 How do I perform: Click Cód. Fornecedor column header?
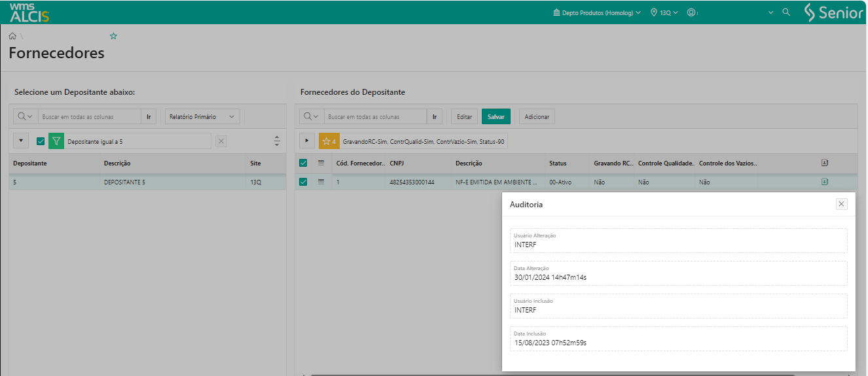[x=359, y=163]
